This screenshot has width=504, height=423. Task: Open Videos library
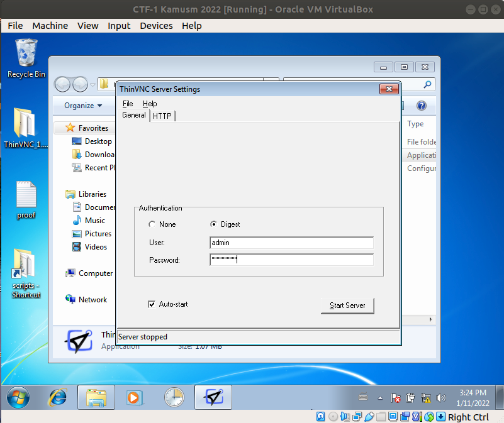pyautogui.click(x=90, y=246)
